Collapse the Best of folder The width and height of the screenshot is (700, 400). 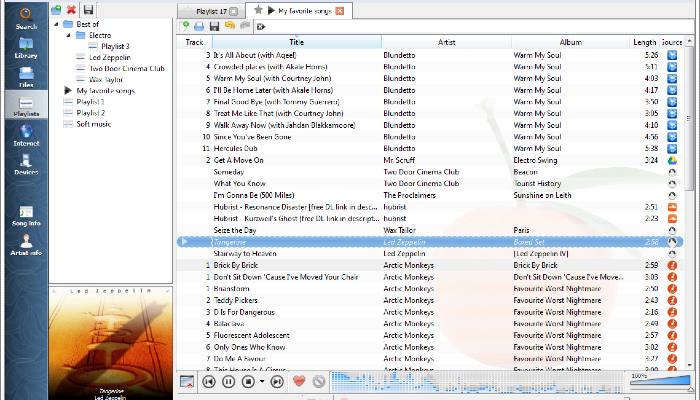(x=56, y=24)
